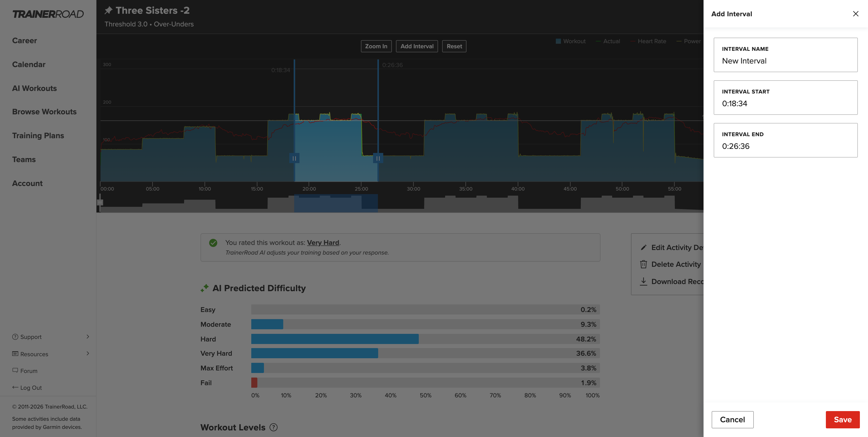Grab the left interval selection handle
868x437 pixels.
point(294,158)
